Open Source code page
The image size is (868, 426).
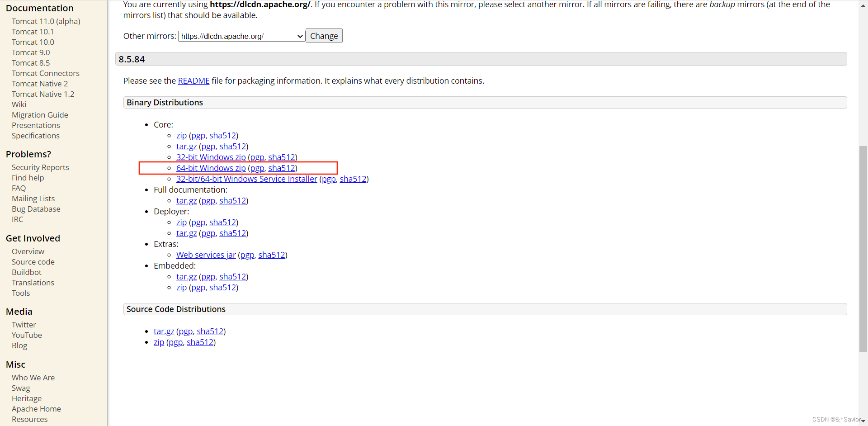tap(33, 262)
